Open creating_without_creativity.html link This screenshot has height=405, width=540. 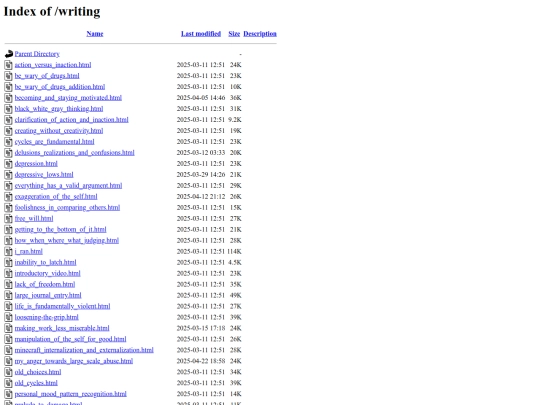[59, 131]
